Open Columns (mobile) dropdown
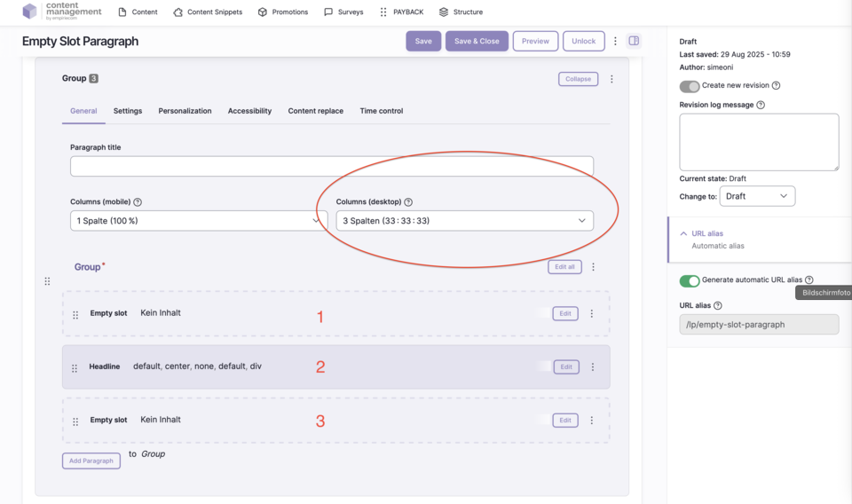This screenshot has width=852, height=504. click(198, 221)
